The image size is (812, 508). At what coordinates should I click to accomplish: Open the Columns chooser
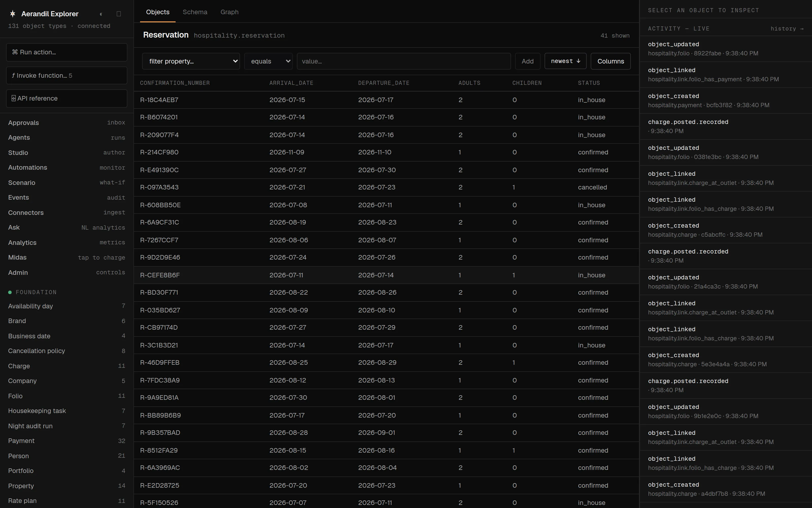(x=611, y=61)
